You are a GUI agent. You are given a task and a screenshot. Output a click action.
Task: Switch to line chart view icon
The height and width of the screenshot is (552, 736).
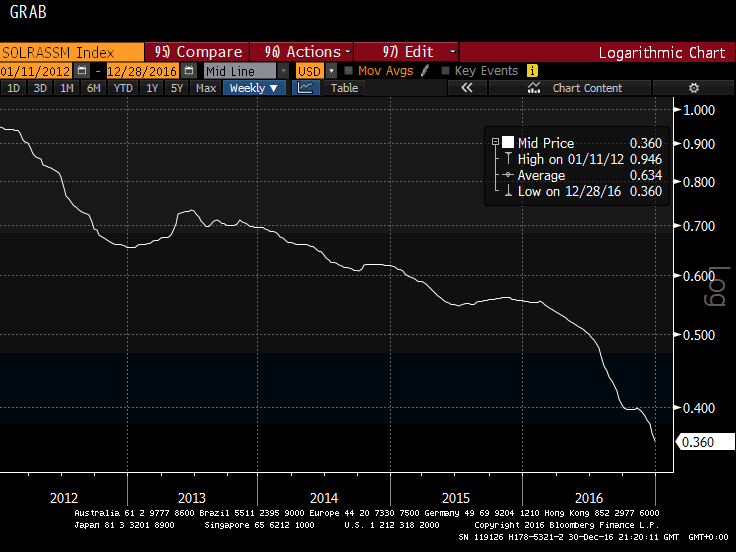[x=306, y=88]
